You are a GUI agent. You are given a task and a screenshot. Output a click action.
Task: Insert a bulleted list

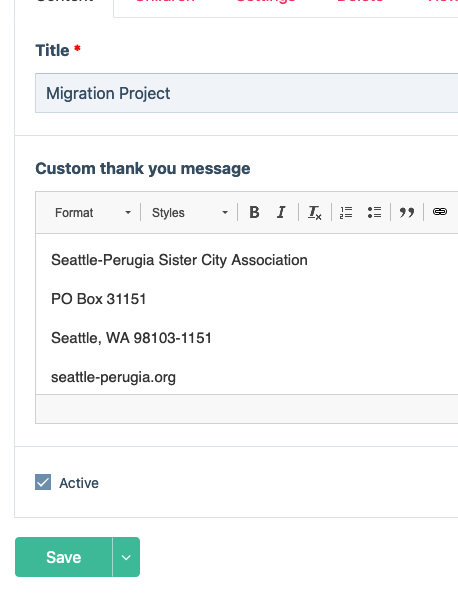pyautogui.click(x=374, y=212)
